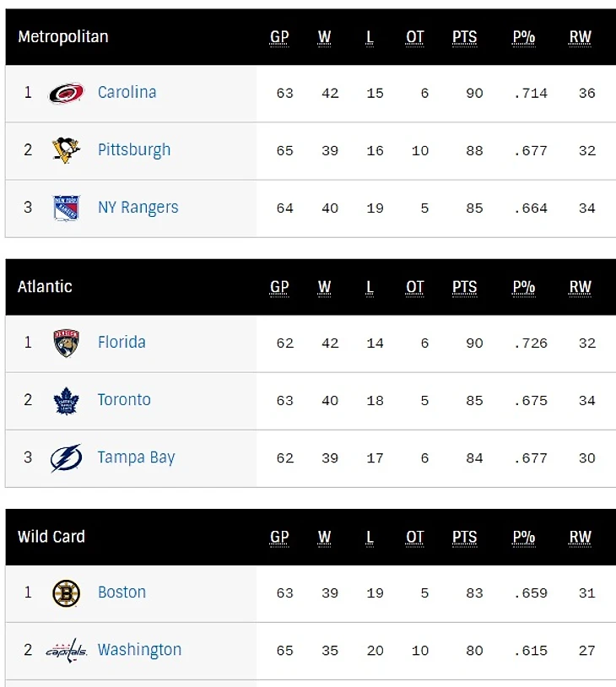Click the Pittsburgh Penguins logo
Viewport: 616px width, 687px height.
click(66, 150)
